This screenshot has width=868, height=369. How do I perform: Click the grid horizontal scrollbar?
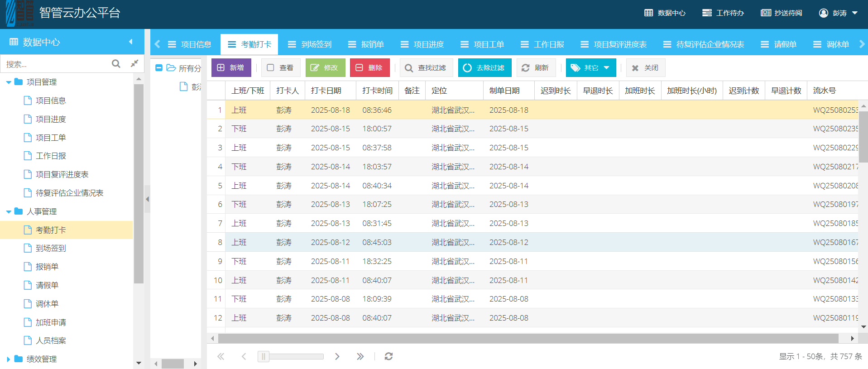[528, 338]
